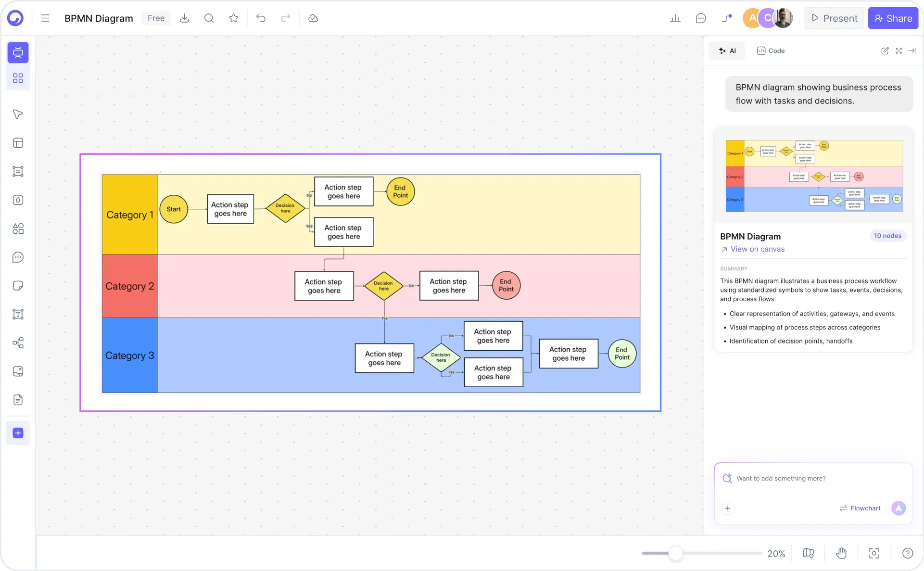Select the mind map connector tool
924x571 pixels.
(x=18, y=343)
